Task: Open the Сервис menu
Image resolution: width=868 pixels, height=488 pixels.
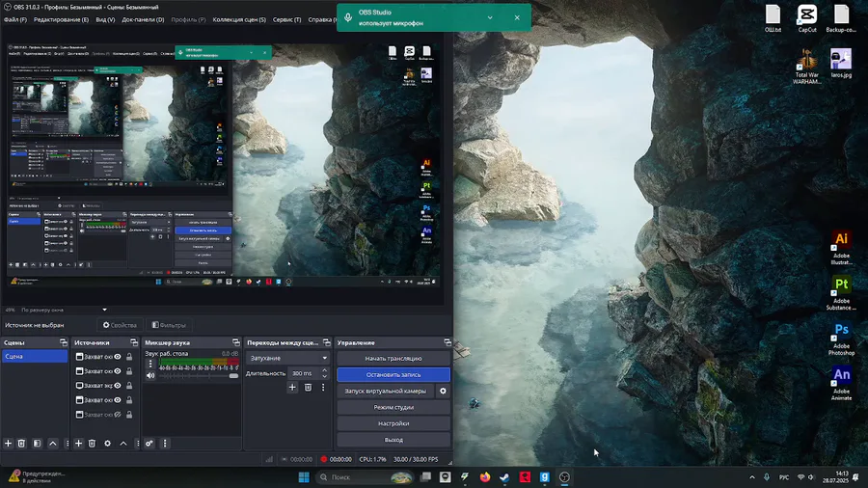Action: 286,19
